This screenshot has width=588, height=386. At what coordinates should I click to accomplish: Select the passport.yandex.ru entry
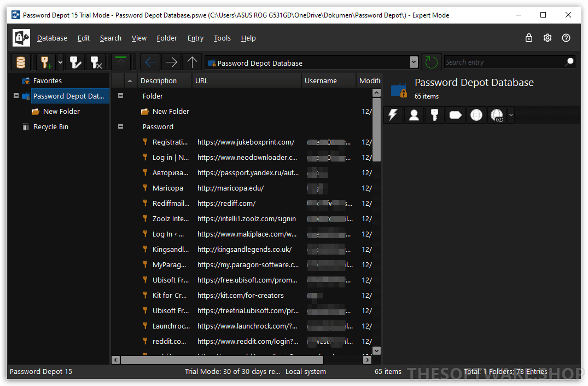[242, 173]
